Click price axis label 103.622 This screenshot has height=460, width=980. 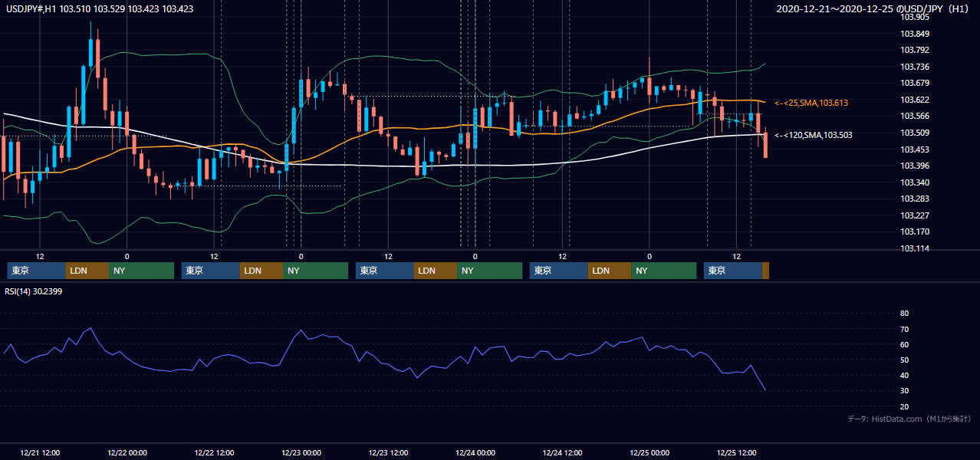(x=915, y=100)
